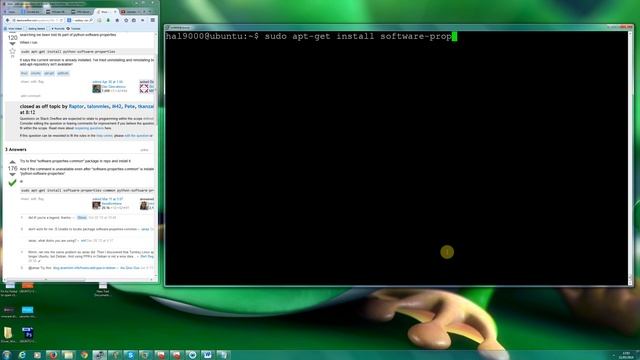Select the active Stack Overflow browser tab
Image resolution: width=640 pixels, height=360 pixels.
point(106,12)
